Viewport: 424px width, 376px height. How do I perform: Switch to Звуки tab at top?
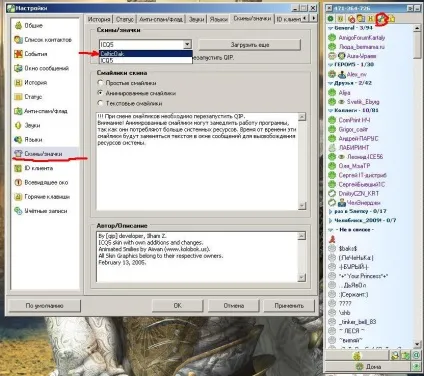pos(196,19)
